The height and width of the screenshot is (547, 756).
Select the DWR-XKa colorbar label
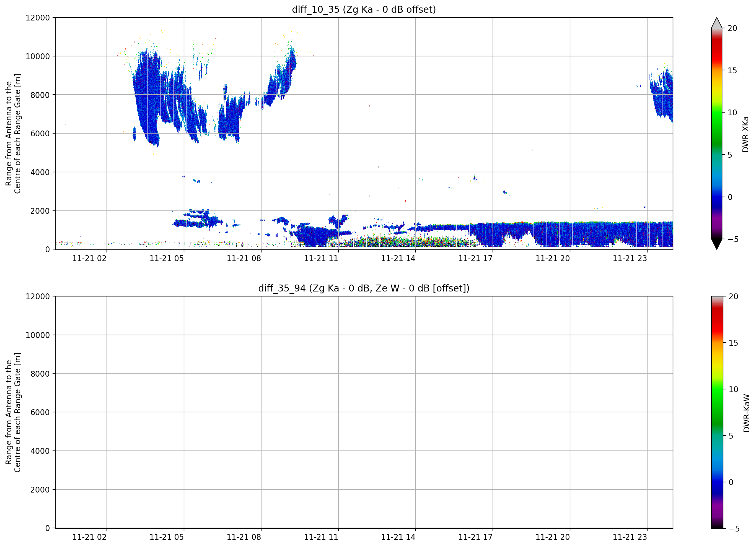(x=745, y=134)
